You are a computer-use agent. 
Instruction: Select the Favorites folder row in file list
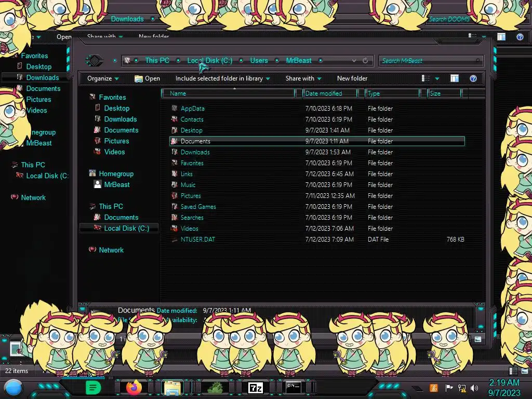pos(317,163)
